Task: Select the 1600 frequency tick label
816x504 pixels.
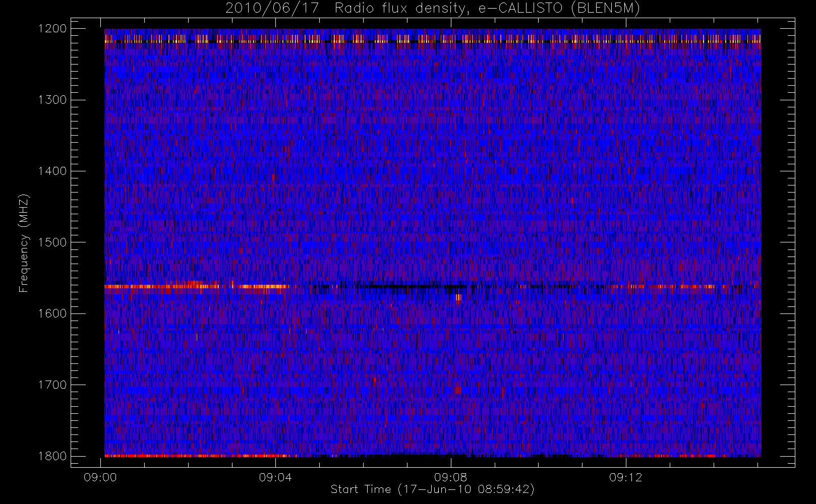Action: click(x=52, y=313)
